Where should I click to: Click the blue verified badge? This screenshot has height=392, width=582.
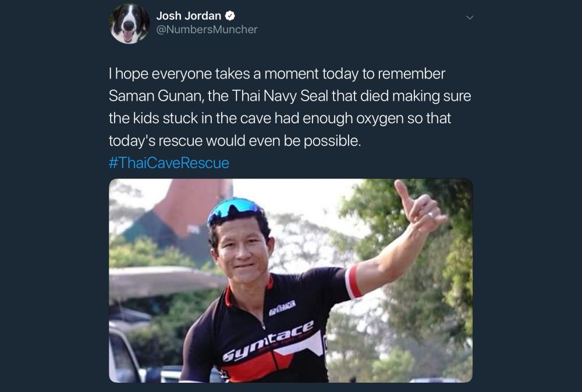point(230,16)
